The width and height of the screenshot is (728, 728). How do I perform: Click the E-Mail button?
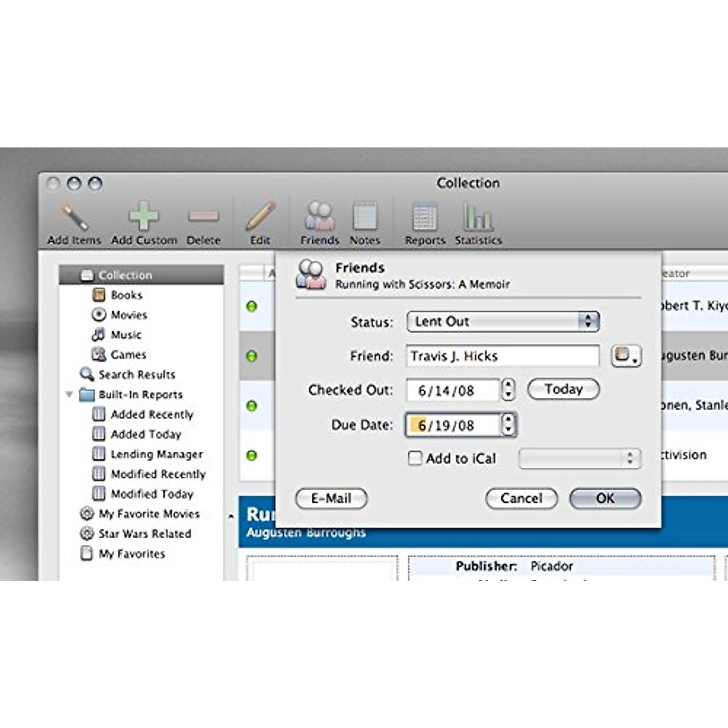click(x=331, y=499)
